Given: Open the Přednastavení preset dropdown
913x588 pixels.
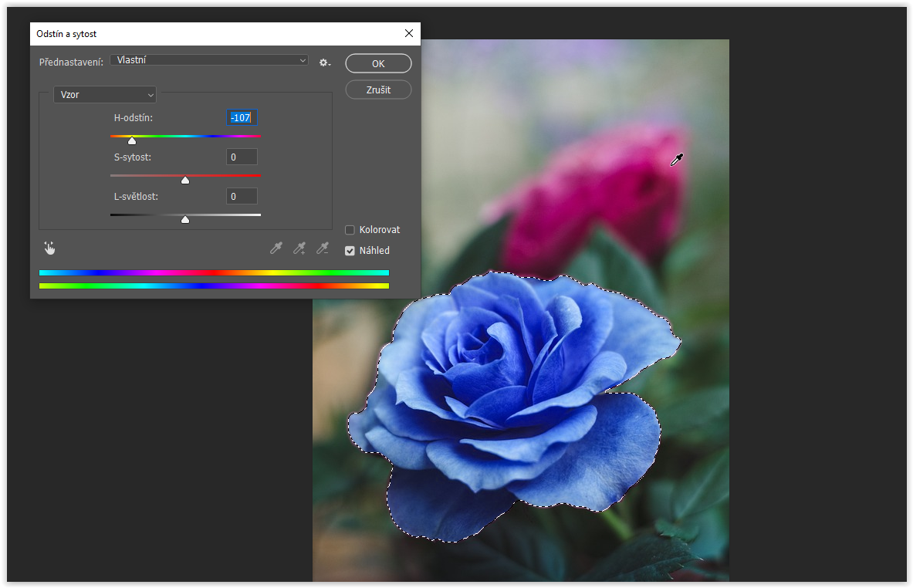Looking at the screenshot, I should [x=210, y=60].
